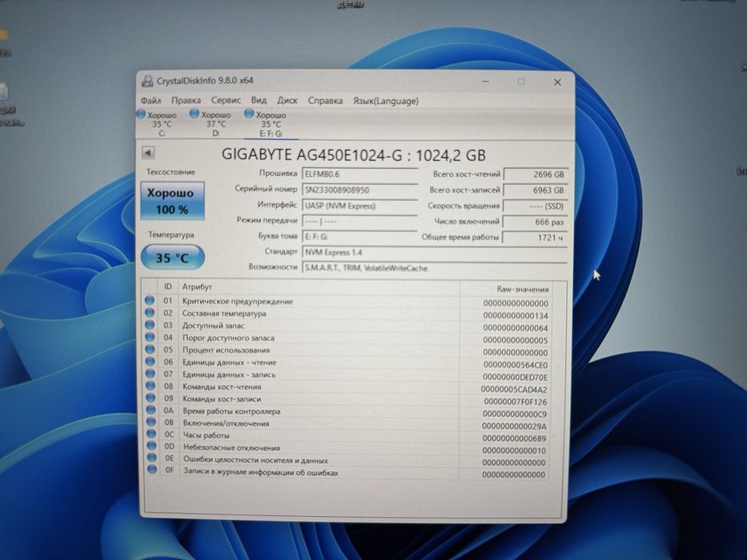Select Записи в журнале информации об ошибках
The width and height of the screenshot is (747, 560).
(x=261, y=473)
